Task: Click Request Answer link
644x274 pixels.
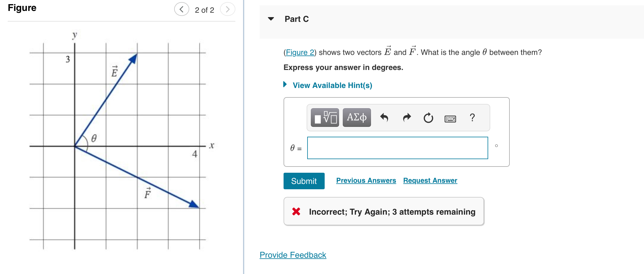Action: (430, 180)
